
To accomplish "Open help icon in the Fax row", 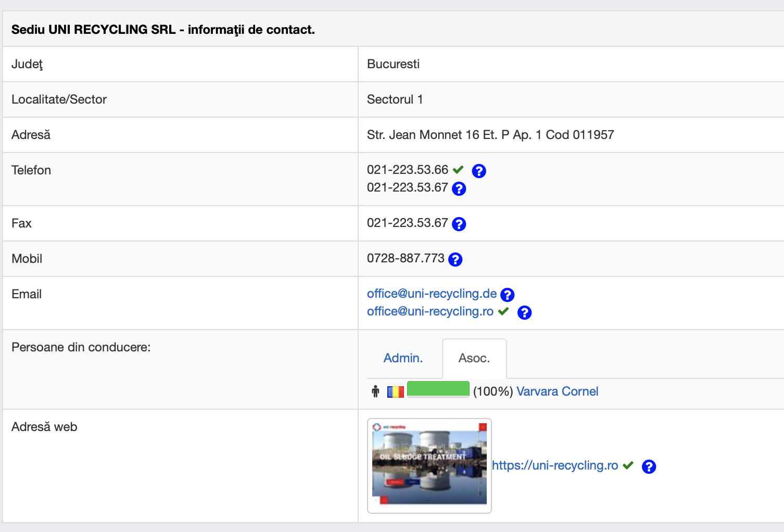I will coord(459,224).
